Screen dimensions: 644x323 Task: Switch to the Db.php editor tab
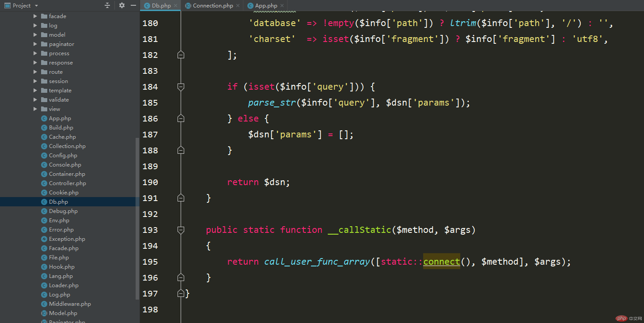(161, 5)
